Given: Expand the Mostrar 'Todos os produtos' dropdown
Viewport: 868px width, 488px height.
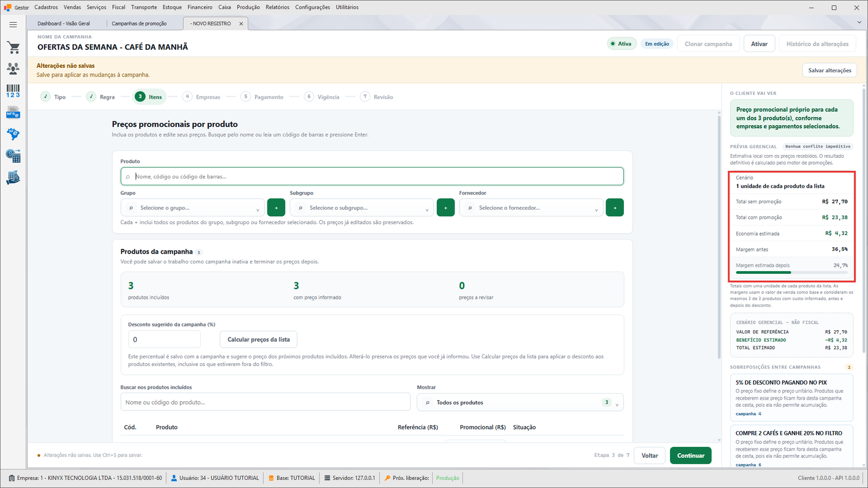Looking at the screenshot, I should coord(520,402).
